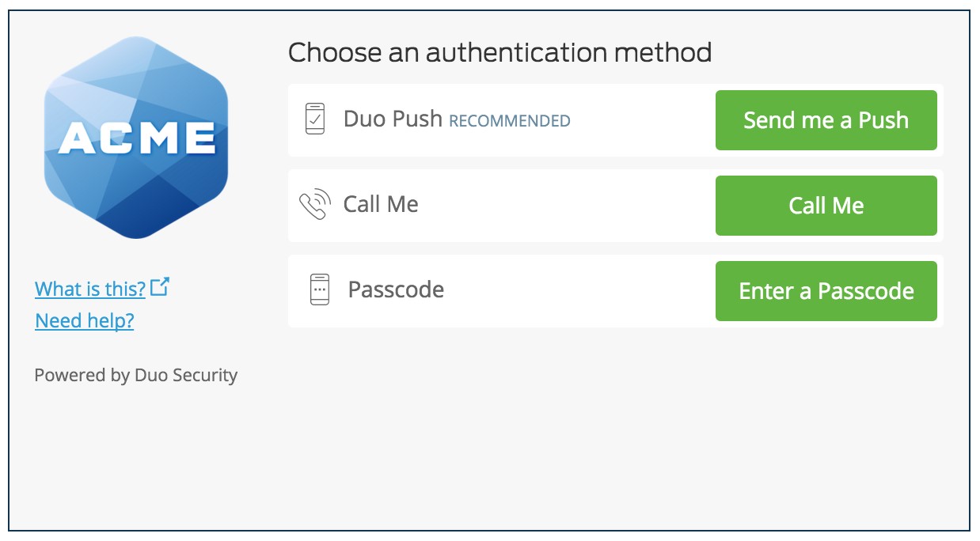Click empty space in the Duo Push row
Image resolution: width=980 pixels, height=541 pixels.
click(x=641, y=120)
